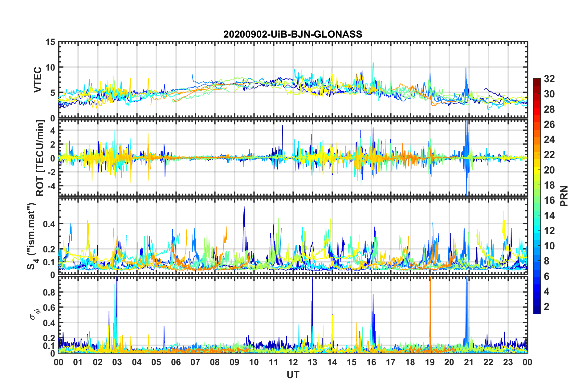Screen dimensions: 586x392
Task: Click the 10 tick on the VTEC axis
Action: [x=50, y=67]
